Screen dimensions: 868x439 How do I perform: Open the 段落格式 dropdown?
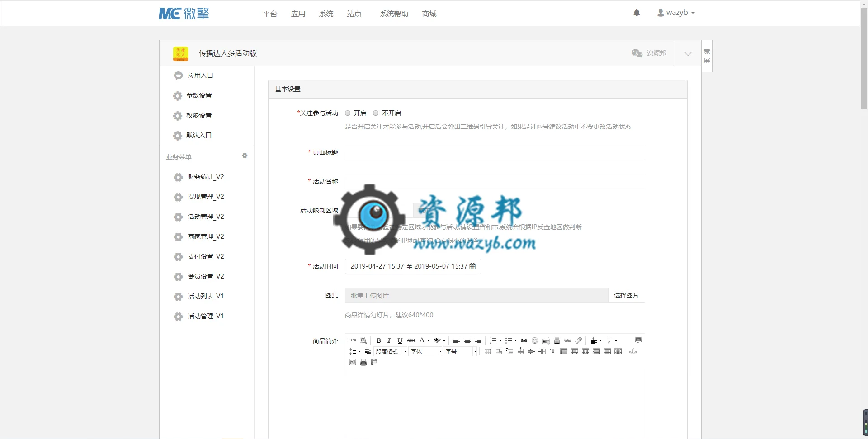click(x=392, y=351)
